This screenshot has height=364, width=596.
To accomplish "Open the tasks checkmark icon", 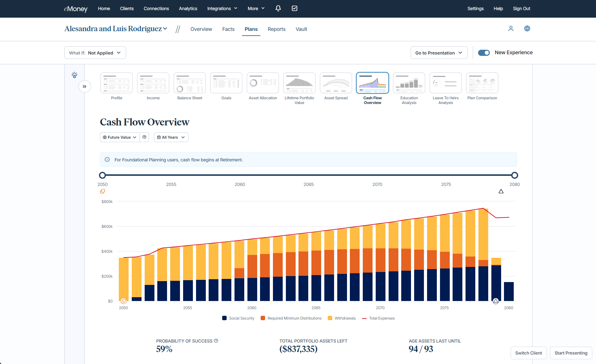I will pyautogui.click(x=294, y=9).
